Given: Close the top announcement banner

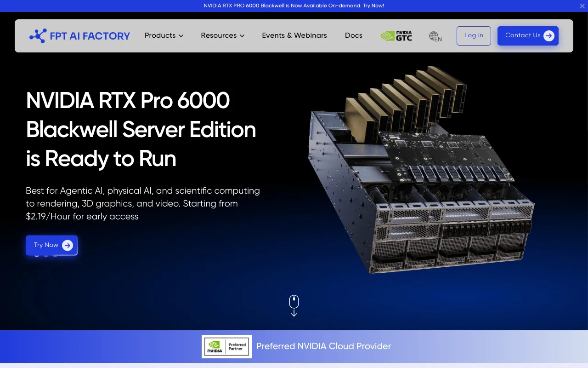Looking at the screenshot, I should tap(582, 6).
